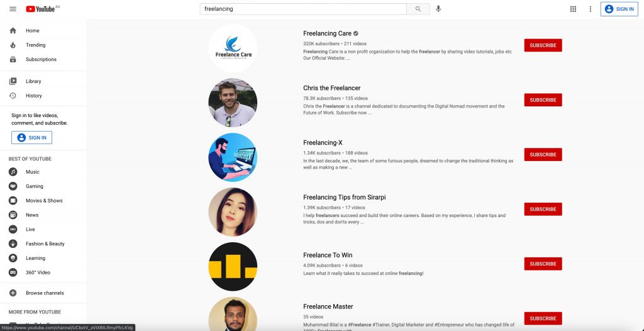
Task: Click the Browse channels plus icon
Action: click(x=13, y=293)
